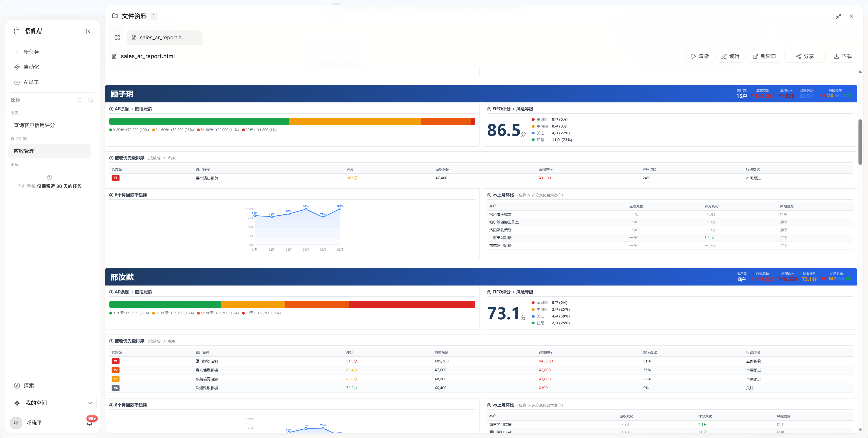
Task: Click the 渲染 button
Action: pyautogui.click(x=700, y=56)
